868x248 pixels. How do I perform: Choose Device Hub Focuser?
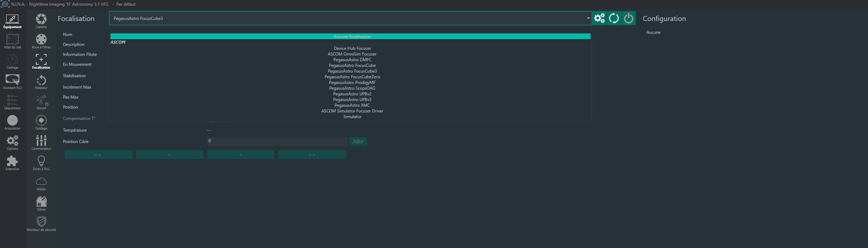(x=352, y=48)
